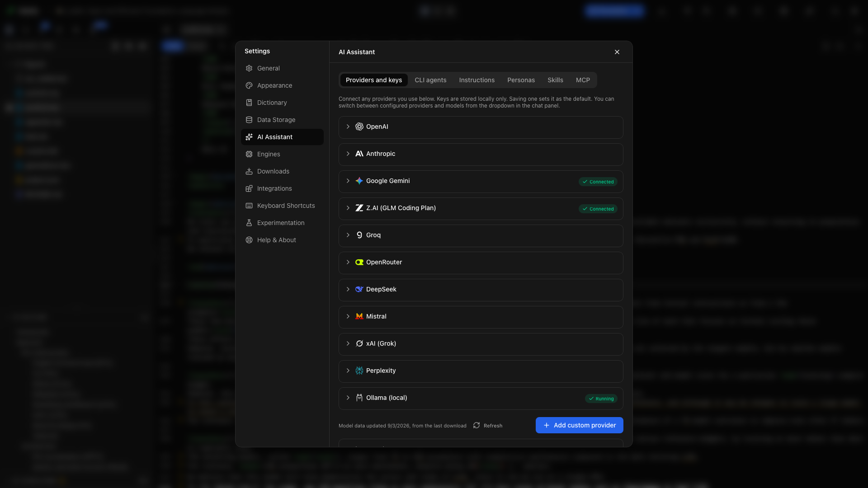Open General settings section
Image resolution: width=868 pixels, height=488 pixels.
point(282,68)
